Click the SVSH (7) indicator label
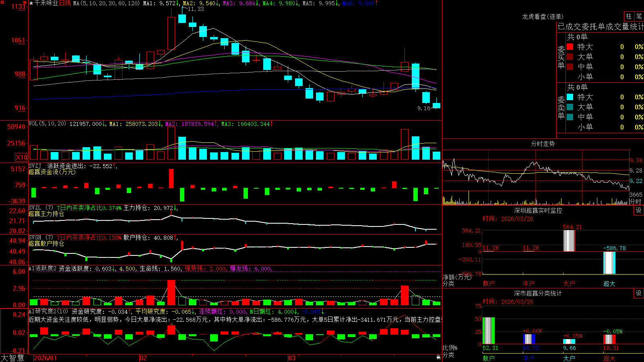 tap(41, 238)
